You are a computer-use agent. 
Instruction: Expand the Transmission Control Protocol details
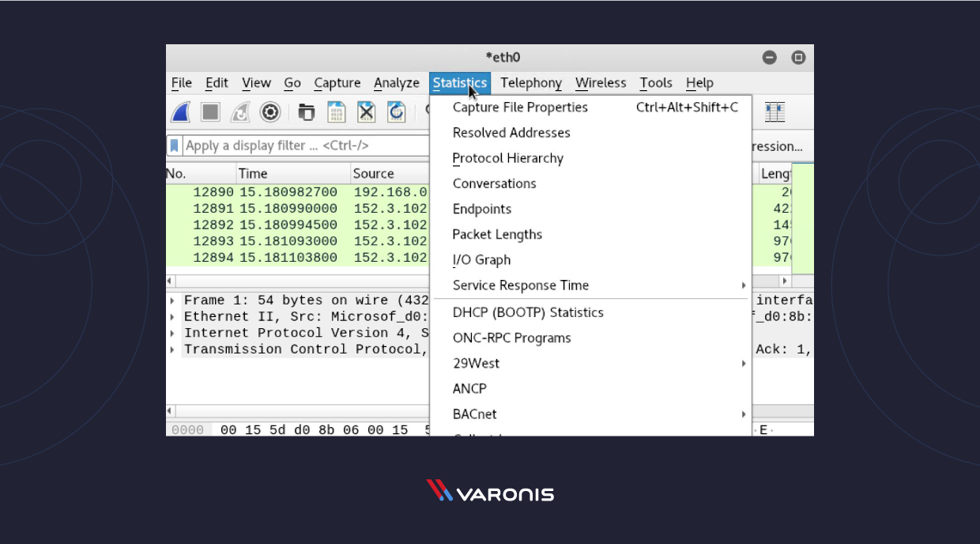pyautogui.click(x=172, y=349)
